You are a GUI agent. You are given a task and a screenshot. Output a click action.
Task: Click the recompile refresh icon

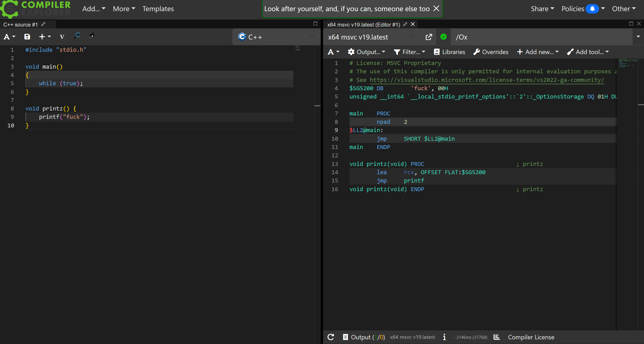(331, 337)
